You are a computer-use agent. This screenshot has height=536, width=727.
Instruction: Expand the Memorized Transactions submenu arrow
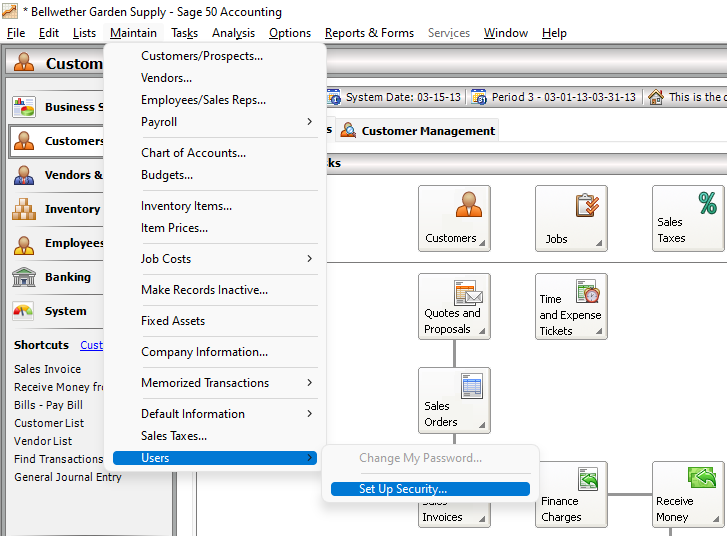click(310, 383)
